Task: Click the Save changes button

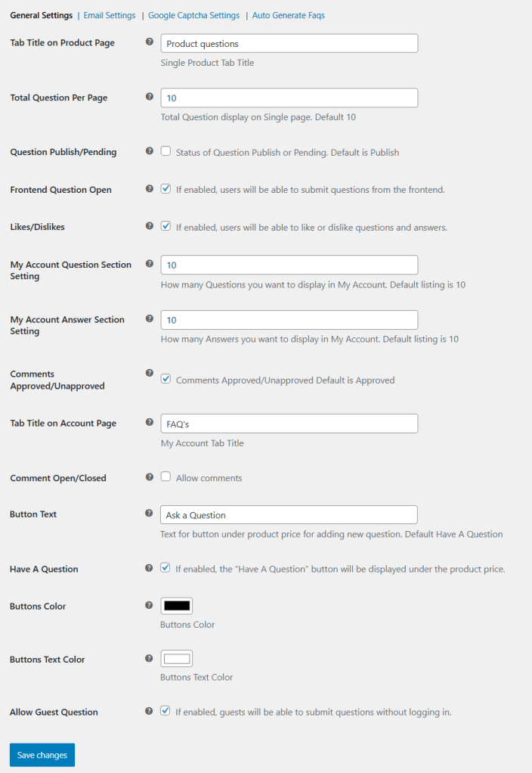Action: pos(42,754)
